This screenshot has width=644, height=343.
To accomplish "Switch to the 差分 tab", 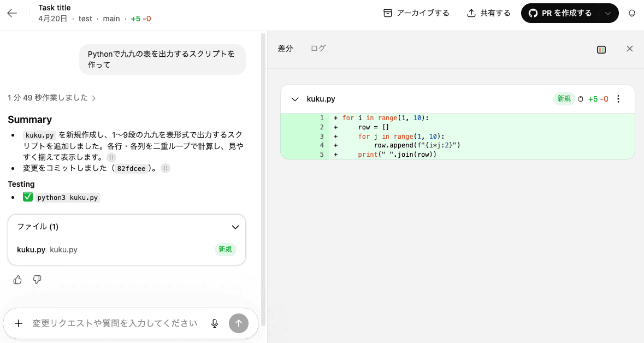I will click(285, 49).
